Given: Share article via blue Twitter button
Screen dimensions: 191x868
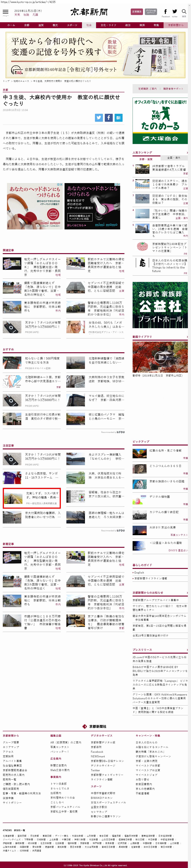Looking at the screenshot, I should click(x=99, y=118).
